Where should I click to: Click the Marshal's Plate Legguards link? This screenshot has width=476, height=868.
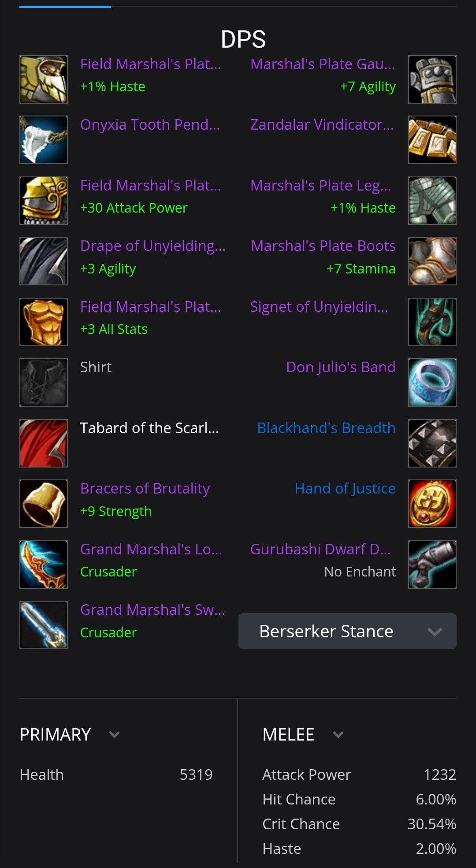321,186
